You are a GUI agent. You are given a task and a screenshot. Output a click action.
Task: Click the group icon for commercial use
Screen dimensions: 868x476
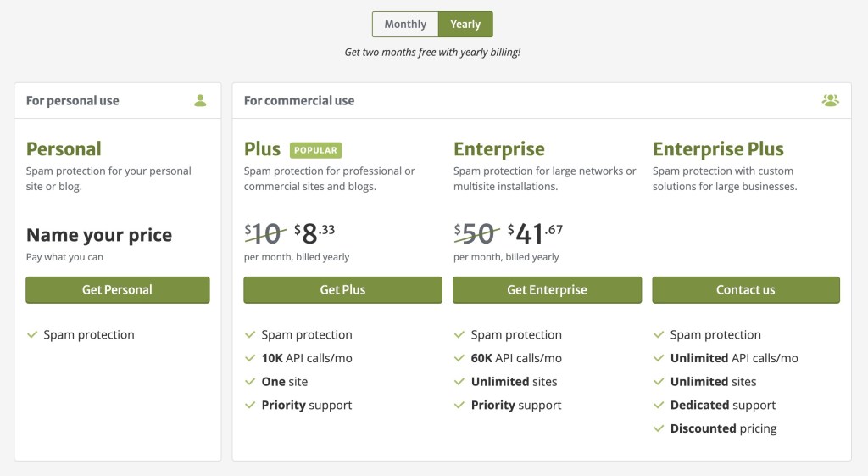(x=830, y=100)
